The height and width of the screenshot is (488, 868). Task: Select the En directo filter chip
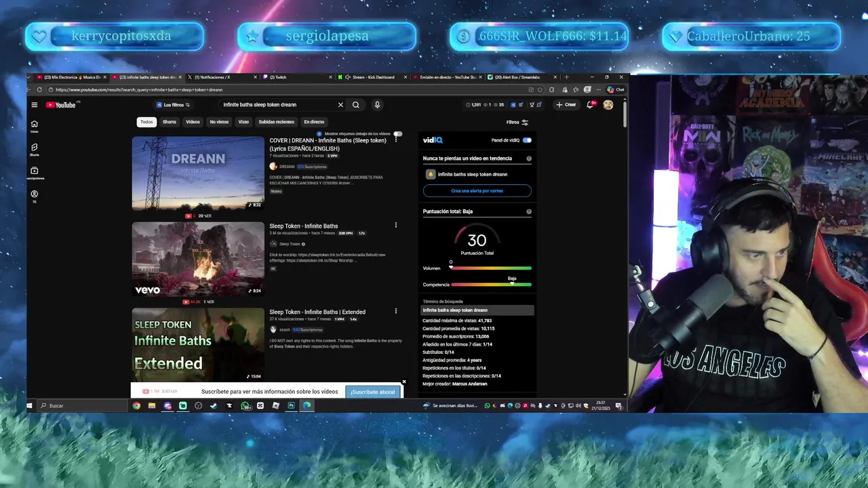coord(314,122)
